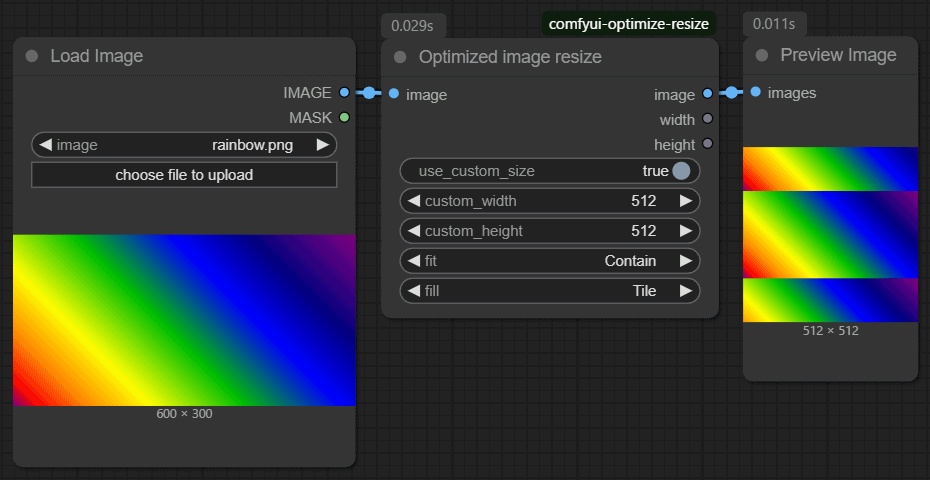Increase custom_width with right arrow

[x=685, y=201]
